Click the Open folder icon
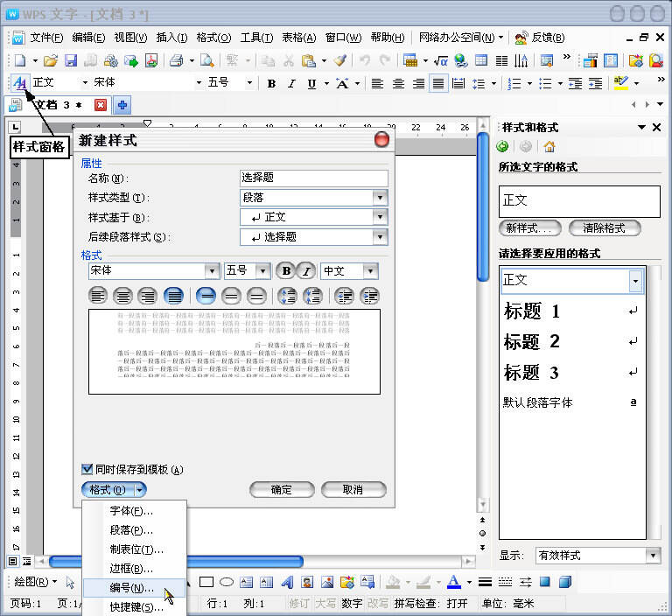This screenshot has height=616, width=672. [51, 60]
